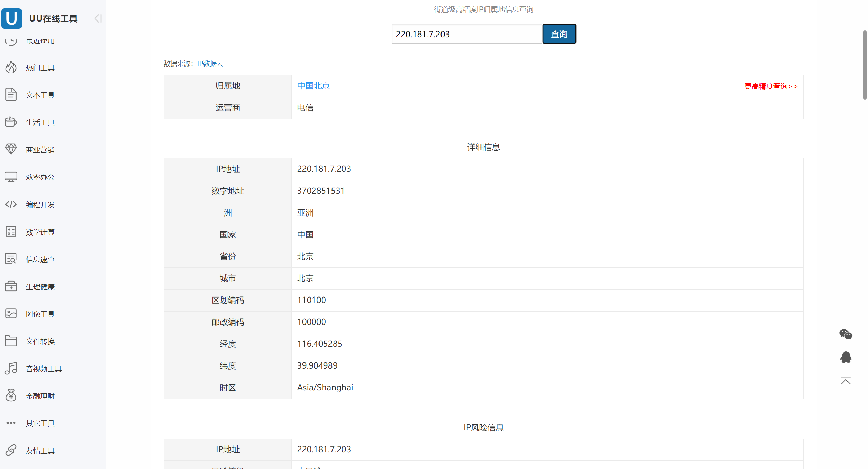Open the IP数据云 data source link

[x=209, y=64]
